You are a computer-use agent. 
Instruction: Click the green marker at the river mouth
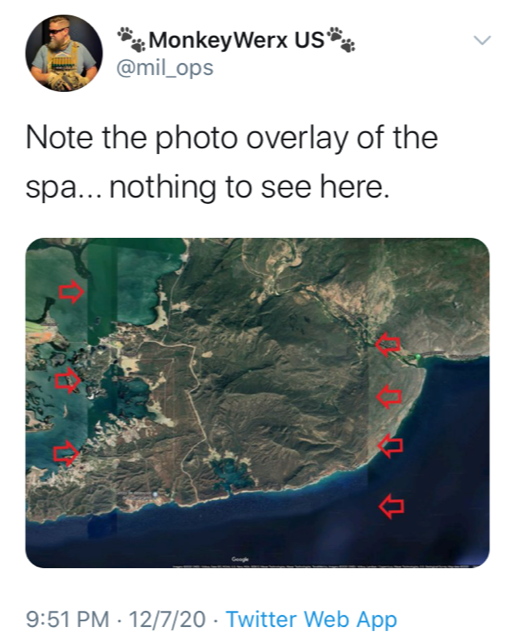pyautogui.click(x=417, y=357)
